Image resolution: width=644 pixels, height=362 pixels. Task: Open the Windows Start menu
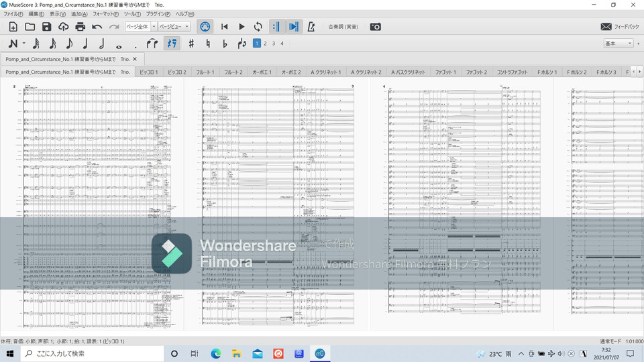10,353
